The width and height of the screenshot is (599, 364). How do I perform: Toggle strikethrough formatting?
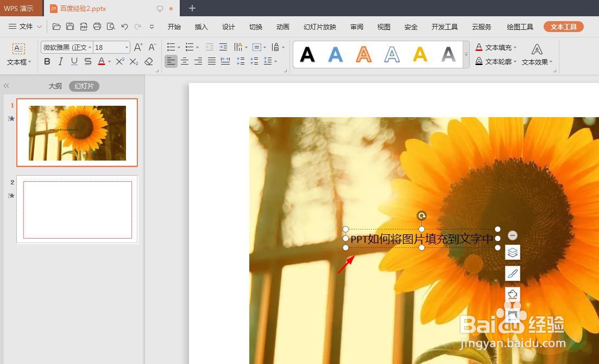click(88, 61)
